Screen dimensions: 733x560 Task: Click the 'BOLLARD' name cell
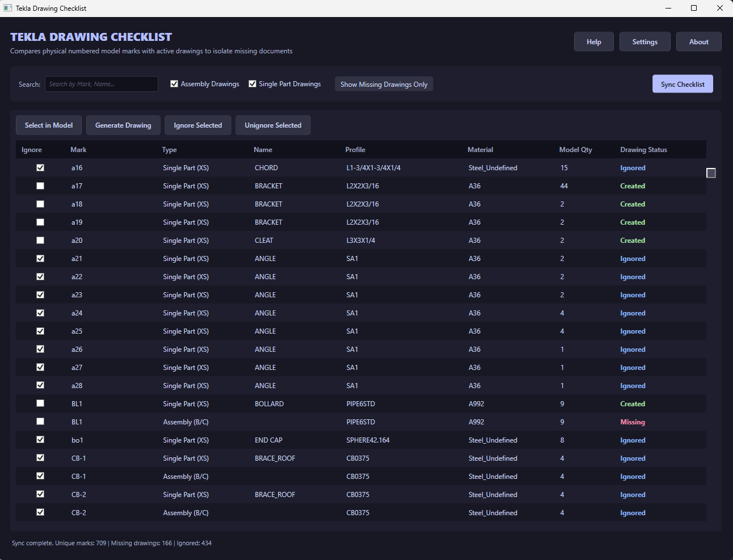pos(269,404)
